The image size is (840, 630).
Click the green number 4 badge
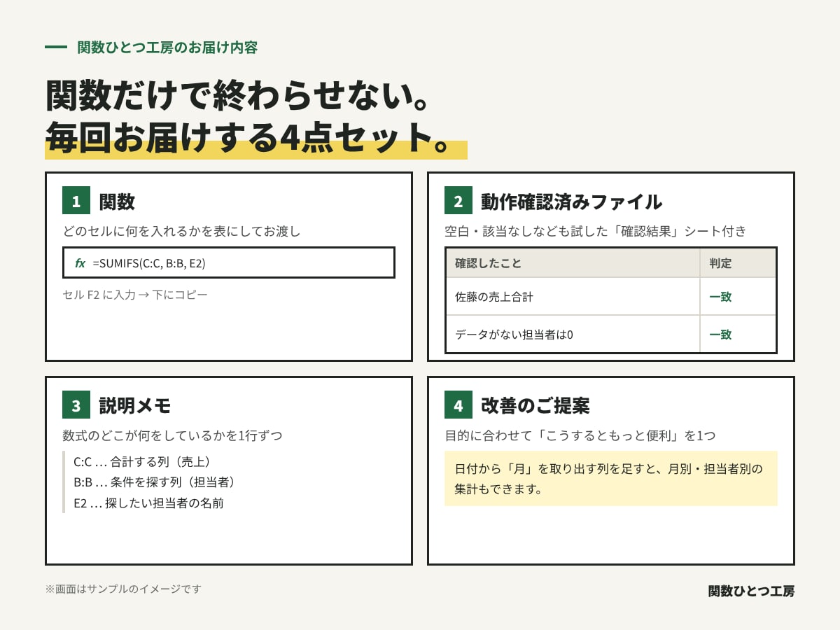(458, 405)
